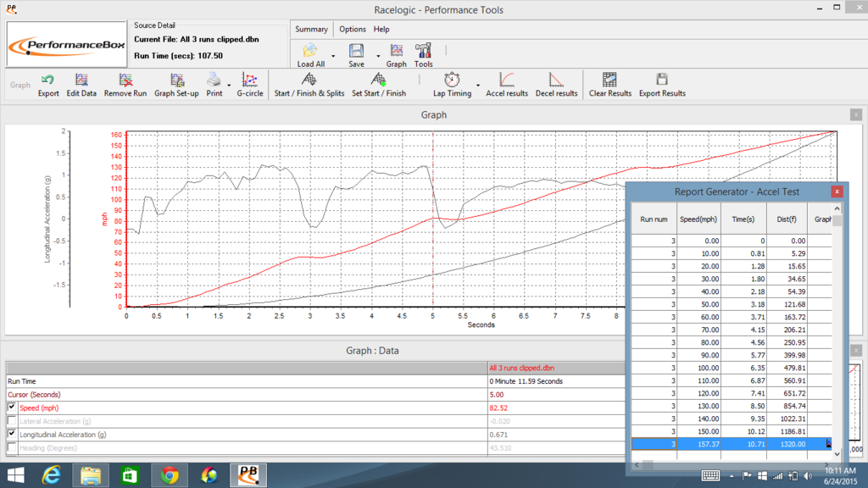The image size is (868, 488).
Task: Expand the Save dropdown arrow
Action: [378, 56]
